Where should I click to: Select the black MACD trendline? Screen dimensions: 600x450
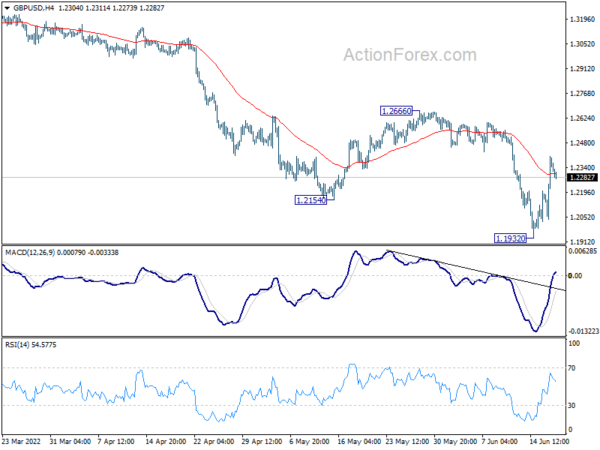tap(476, 270)
